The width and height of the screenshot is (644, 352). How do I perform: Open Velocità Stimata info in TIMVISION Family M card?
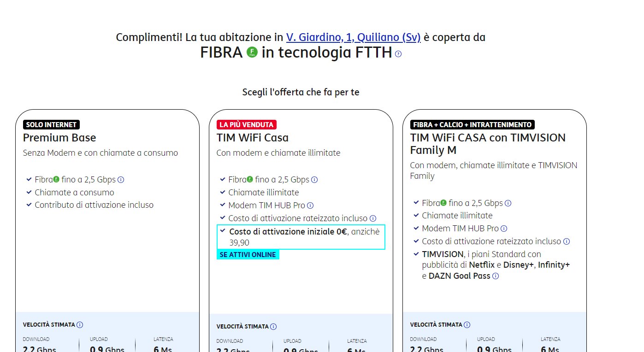point(467,325)
